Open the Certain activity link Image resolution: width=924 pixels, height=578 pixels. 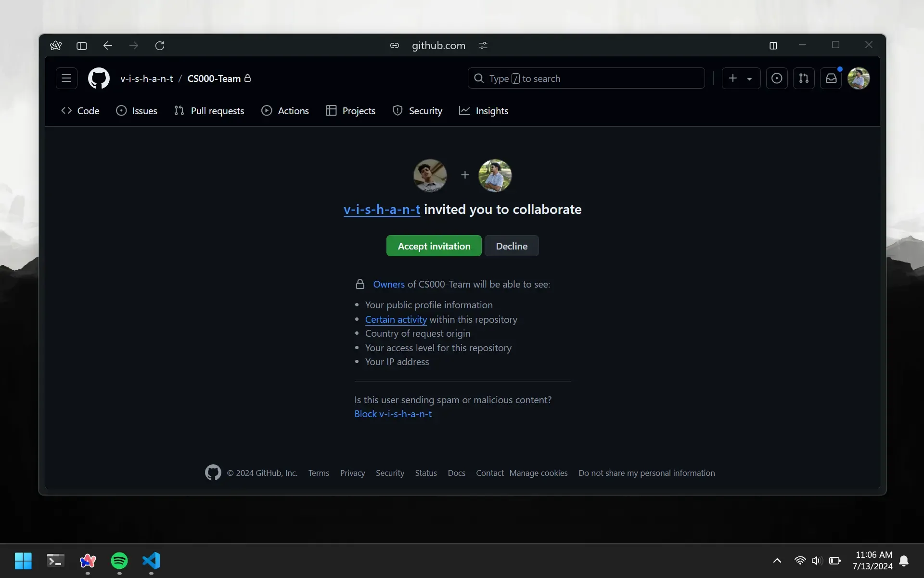[x=396, y=319]
